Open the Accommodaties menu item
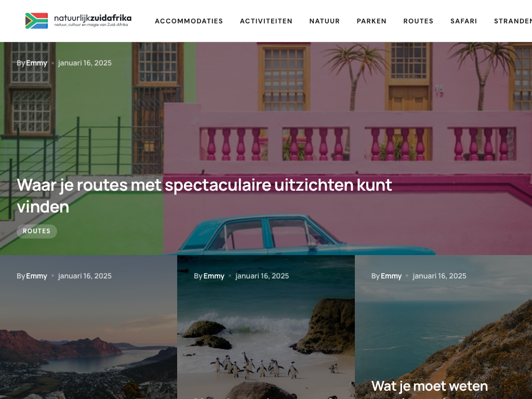The height and width of the screenshot is (399, 532). [x=189, y=21]
